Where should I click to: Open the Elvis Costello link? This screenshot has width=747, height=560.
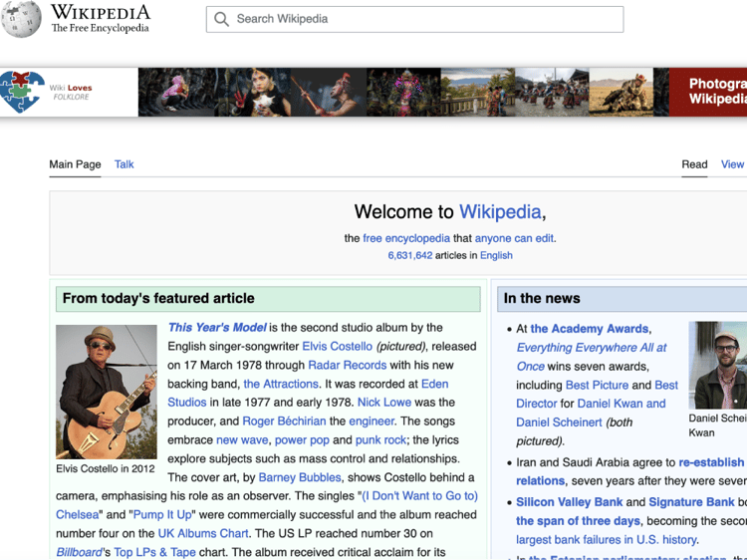click(338, 347)
